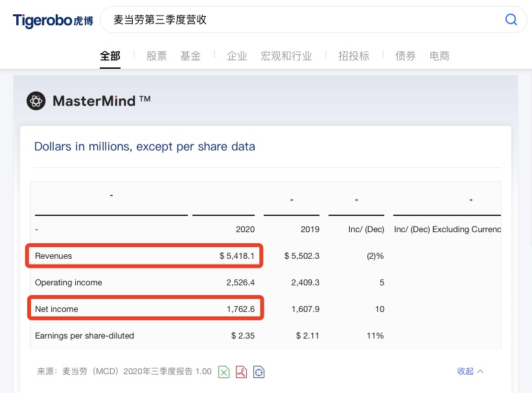Image resolution: width=532 pixels, height=393 pixels.
Task: Click the Dollars in millions table title
Action: click(145, 147)
